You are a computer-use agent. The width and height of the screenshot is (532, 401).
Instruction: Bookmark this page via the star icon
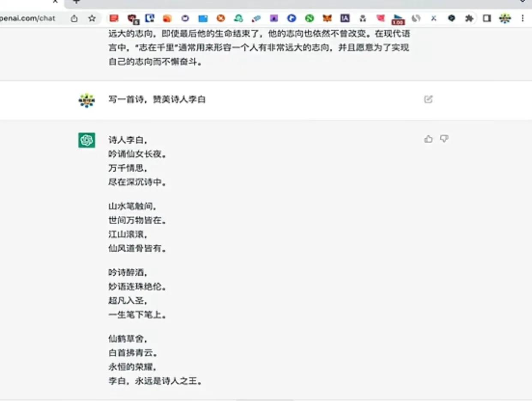91,18
